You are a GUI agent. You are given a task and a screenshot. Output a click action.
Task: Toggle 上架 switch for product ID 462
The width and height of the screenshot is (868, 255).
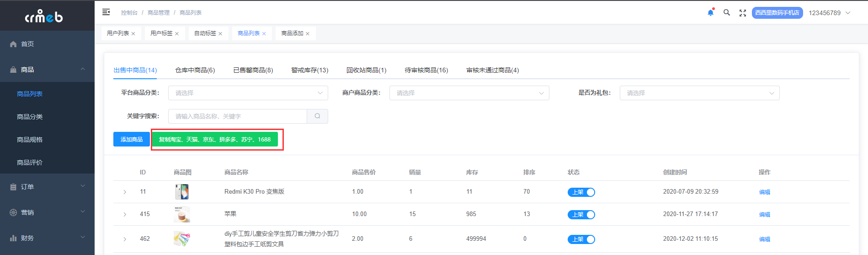pos(581,239)
